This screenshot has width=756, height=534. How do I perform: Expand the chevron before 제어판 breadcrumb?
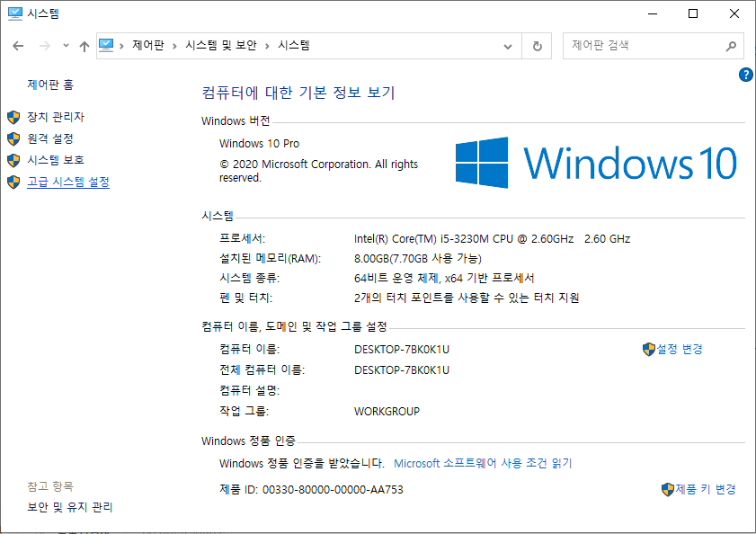[x=122, y=46]
